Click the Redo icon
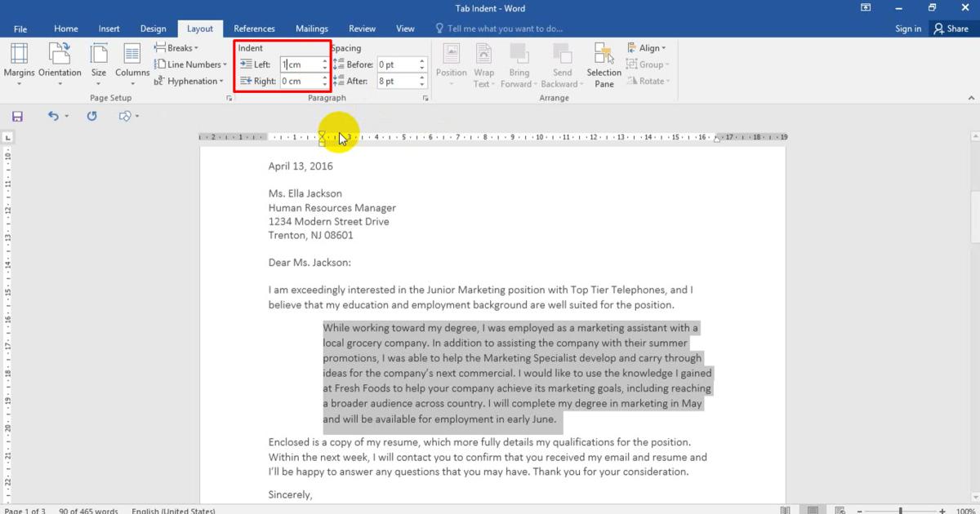 pos(92,117)
